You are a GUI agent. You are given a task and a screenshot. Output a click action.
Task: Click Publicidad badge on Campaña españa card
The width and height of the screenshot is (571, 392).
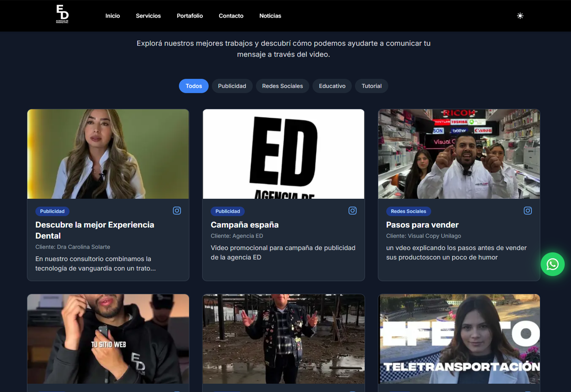tap(228, 211)
